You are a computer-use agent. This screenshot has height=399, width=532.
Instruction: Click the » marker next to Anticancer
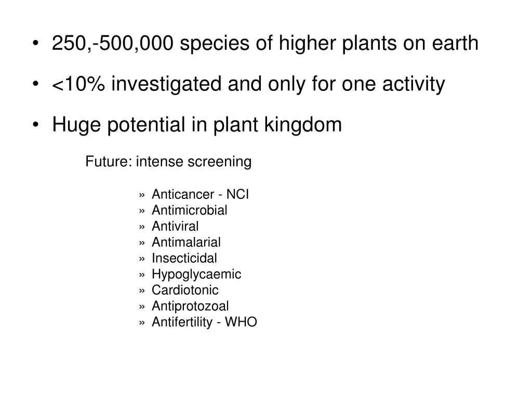(142, 196)
